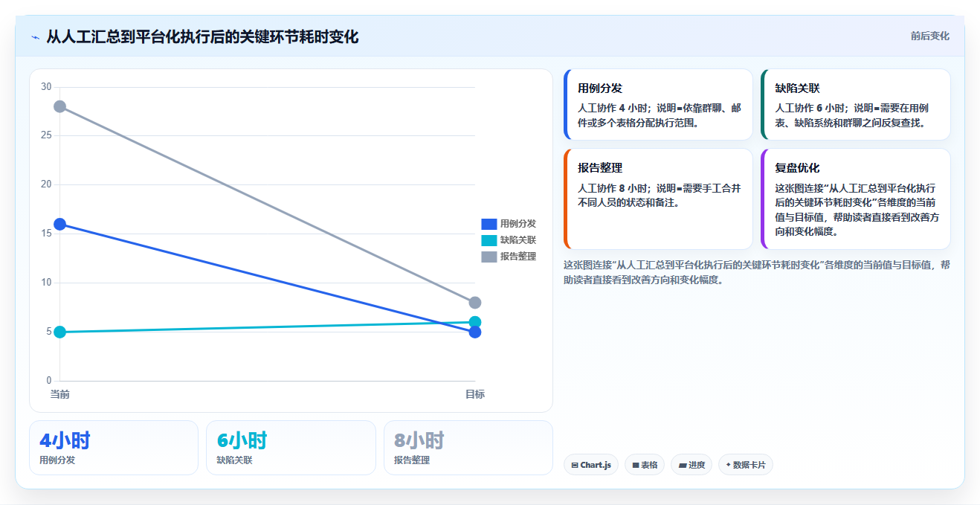980x505 pixels.
Task: Toggle the 用例分发 legend entry
Action: pyautogui.click(x=509, y=223)
